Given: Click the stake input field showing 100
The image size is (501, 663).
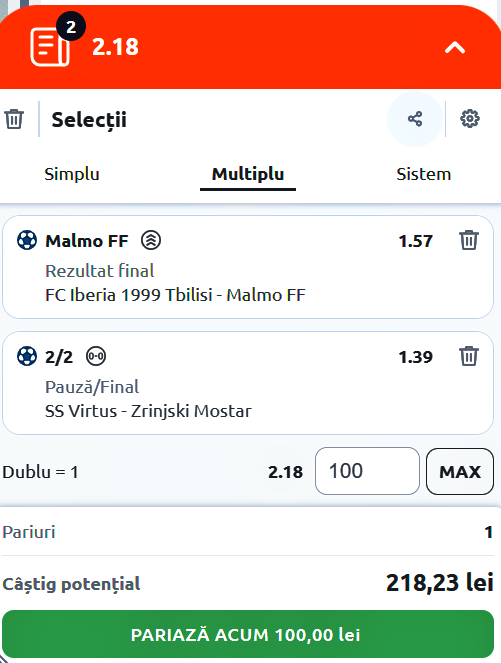Looking at the screenshot, I should point(367,471).
